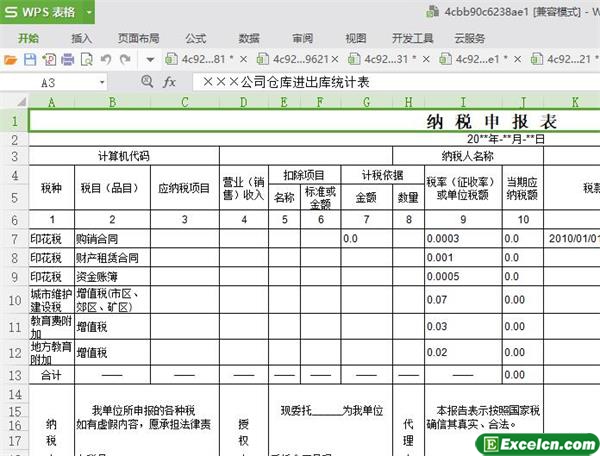Select column K header

(572, 102)
